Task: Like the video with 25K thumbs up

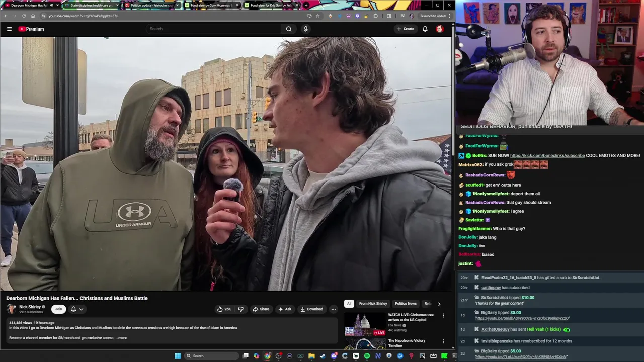Action: point(224,309)
